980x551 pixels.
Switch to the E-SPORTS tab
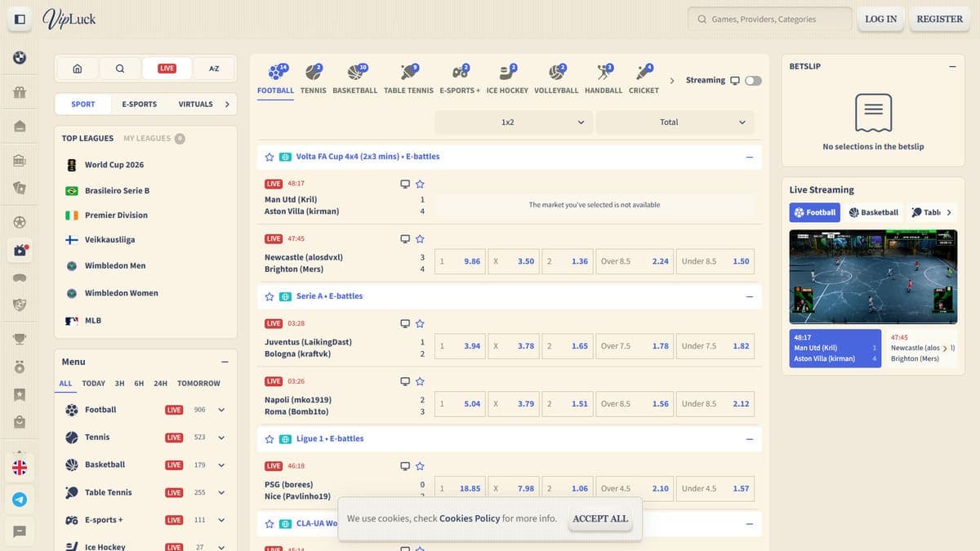[139, 104]
